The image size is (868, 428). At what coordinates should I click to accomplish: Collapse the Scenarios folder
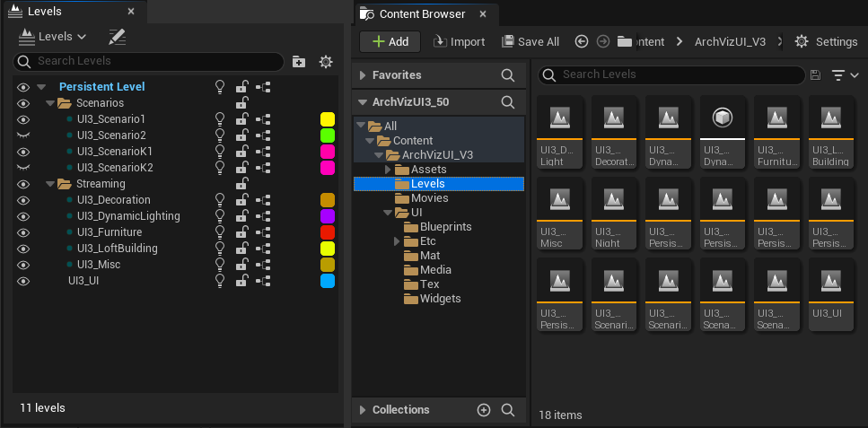coord(50,103)
